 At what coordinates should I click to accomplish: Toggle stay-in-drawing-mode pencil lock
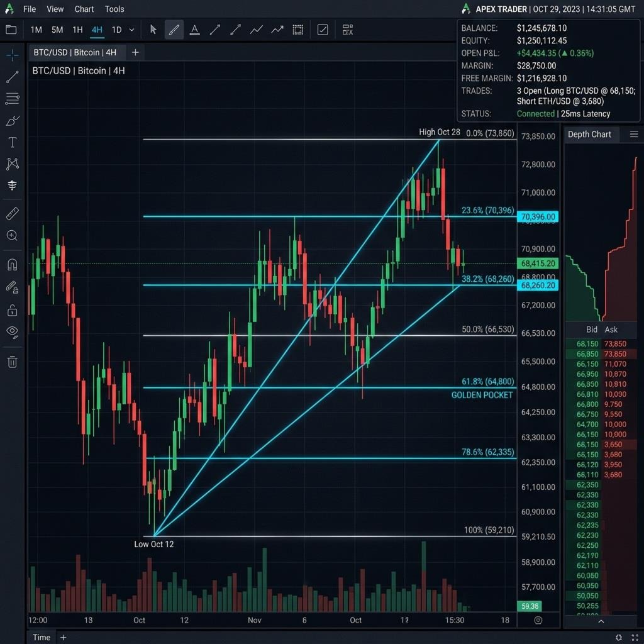tap(13, 287)
